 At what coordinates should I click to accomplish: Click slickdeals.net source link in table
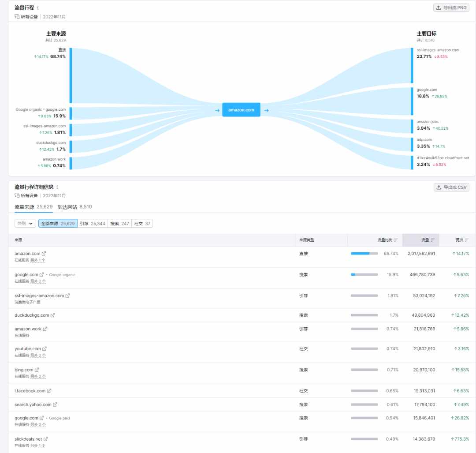click(x=28, y=439)
